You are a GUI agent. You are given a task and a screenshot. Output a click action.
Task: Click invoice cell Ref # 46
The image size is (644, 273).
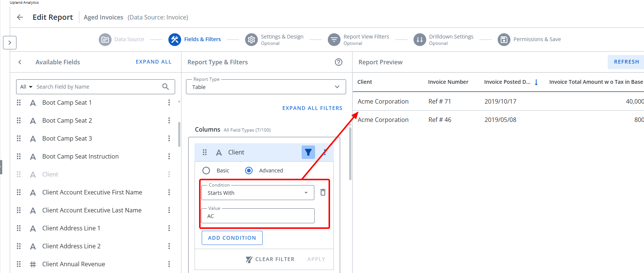[x=440, y=120]
